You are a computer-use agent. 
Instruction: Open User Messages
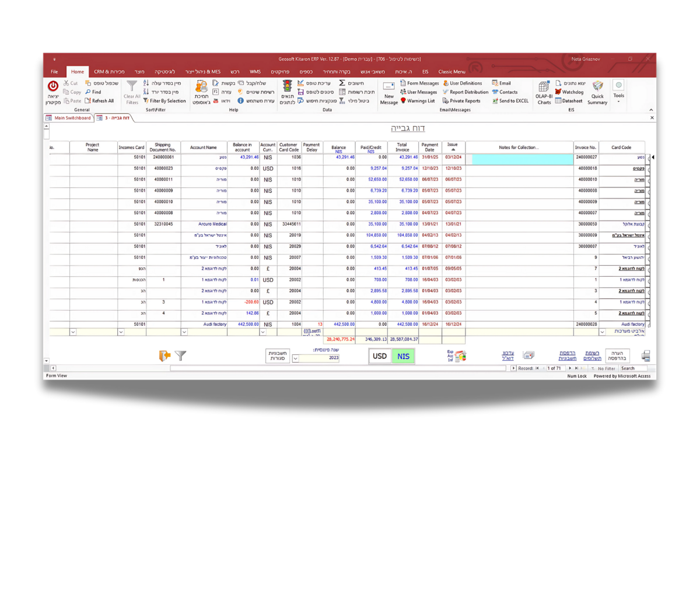coord(418,92)
